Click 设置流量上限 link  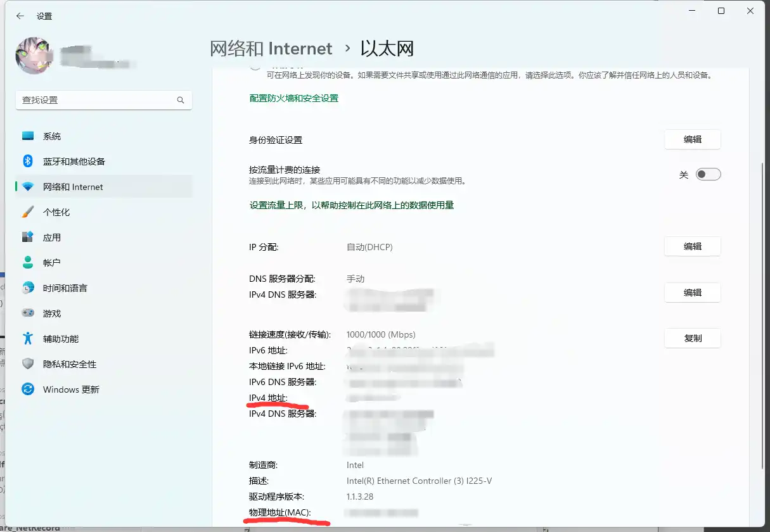[x=275, y=205]
